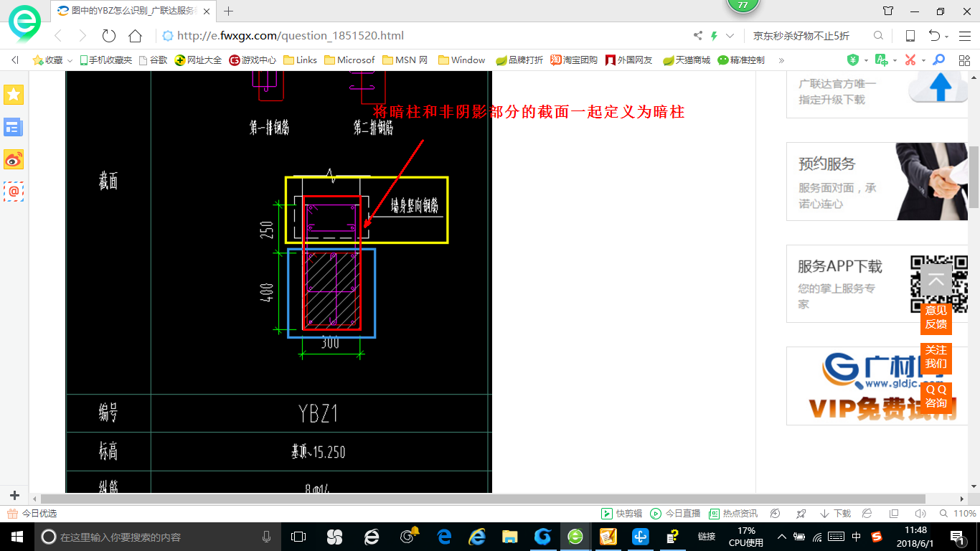Viewport: 980px width, 551px height.
Task: Open 下载 downloads in status bar
Action: point(836,514)
